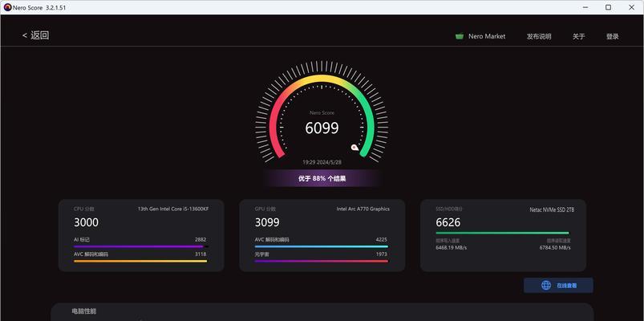Maximize the Nero Score window
The width and height of the screenshot is (644, 321).
608,7
